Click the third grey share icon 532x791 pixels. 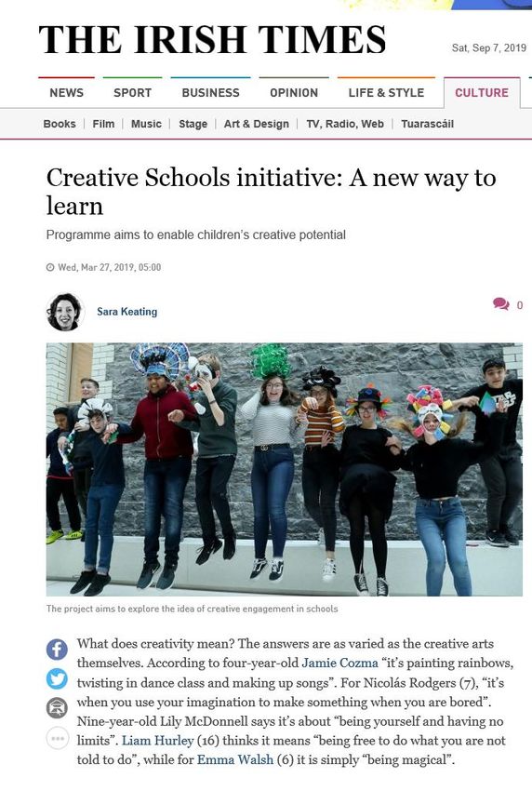(57, 708)
